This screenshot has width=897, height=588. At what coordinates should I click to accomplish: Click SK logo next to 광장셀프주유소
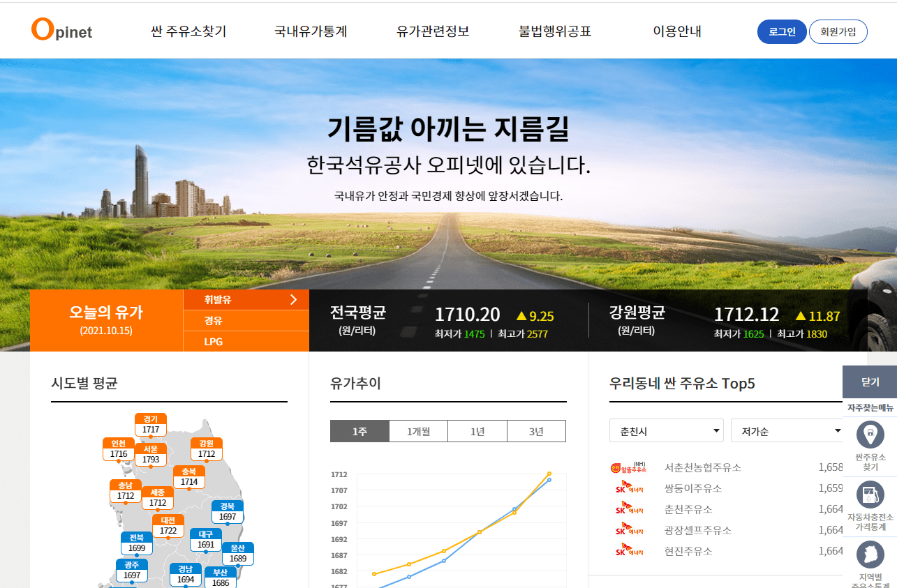tap(628, 530)
